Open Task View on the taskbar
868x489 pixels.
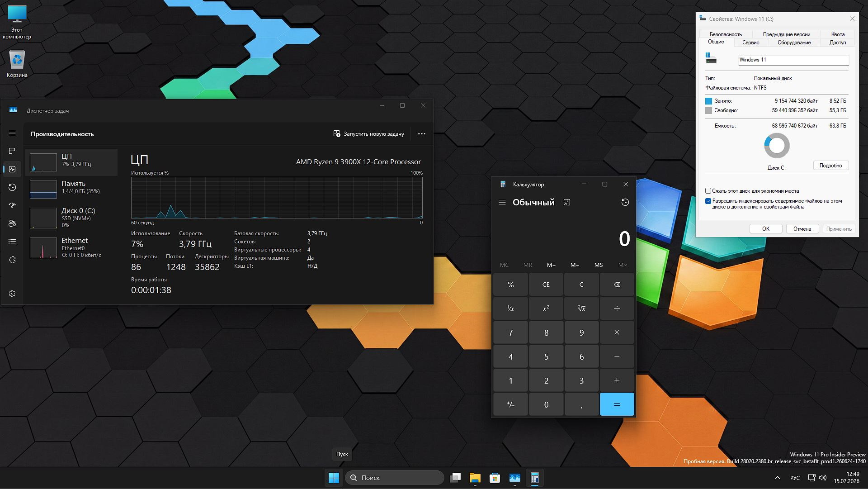click(x=455, y=478)
